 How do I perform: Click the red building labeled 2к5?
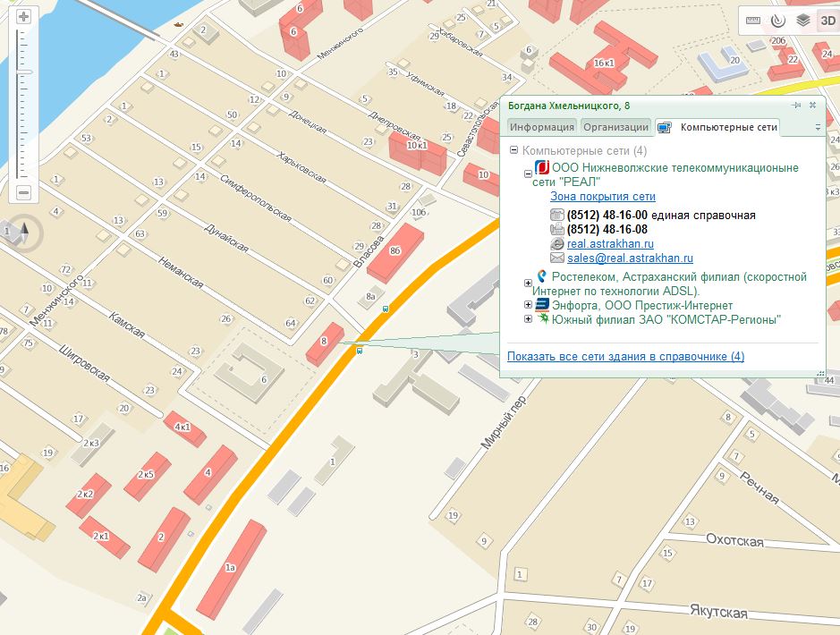point(147,476)
